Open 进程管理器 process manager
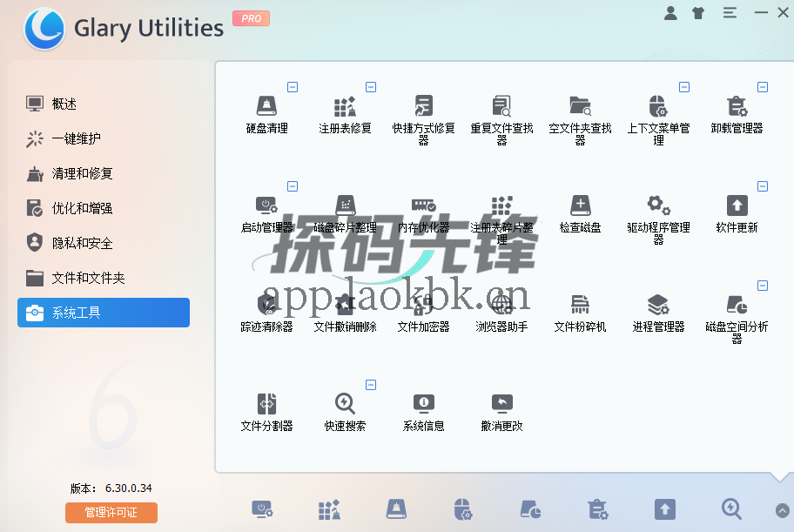The width and height of the screenshot is (794, 532). (658, 313)
